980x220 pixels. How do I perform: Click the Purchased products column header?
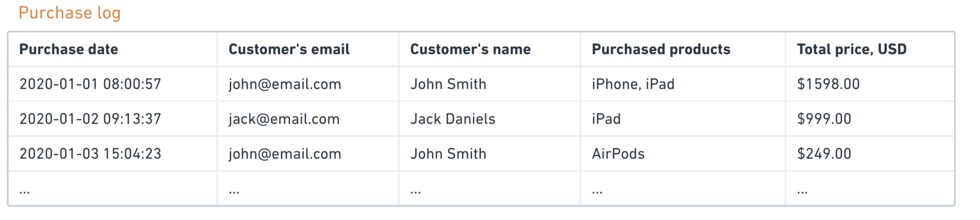(661, 49)
